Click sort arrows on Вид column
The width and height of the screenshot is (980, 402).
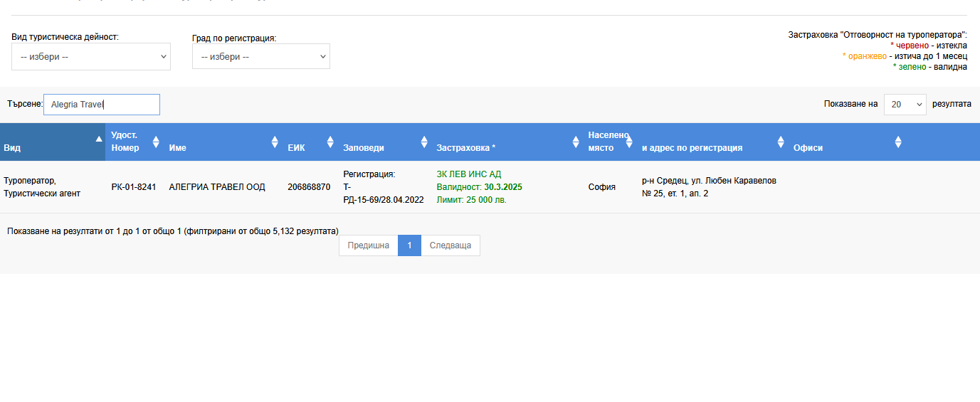(100, 139)
